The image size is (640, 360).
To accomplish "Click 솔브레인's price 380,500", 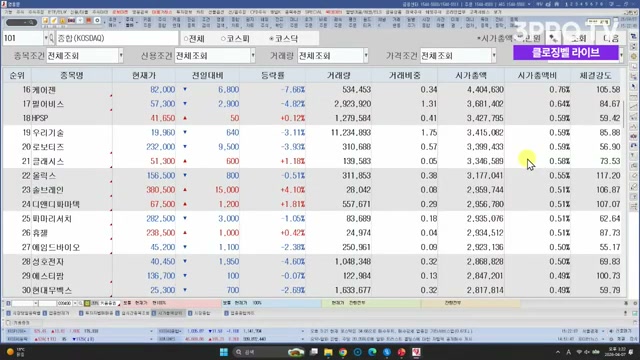I will 160,190.
